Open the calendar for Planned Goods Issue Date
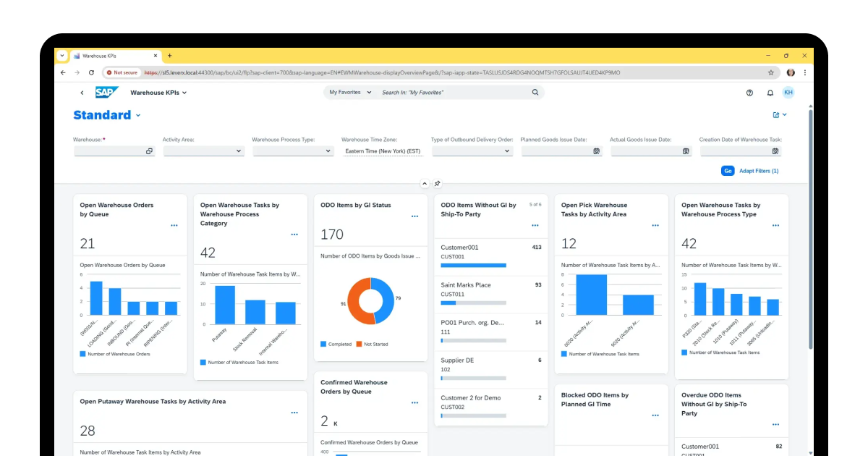 (596, 151)
